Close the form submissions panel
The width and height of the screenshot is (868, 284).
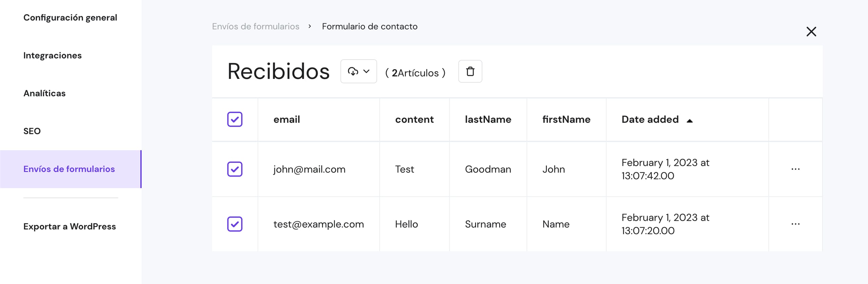[x=811, y=32]
